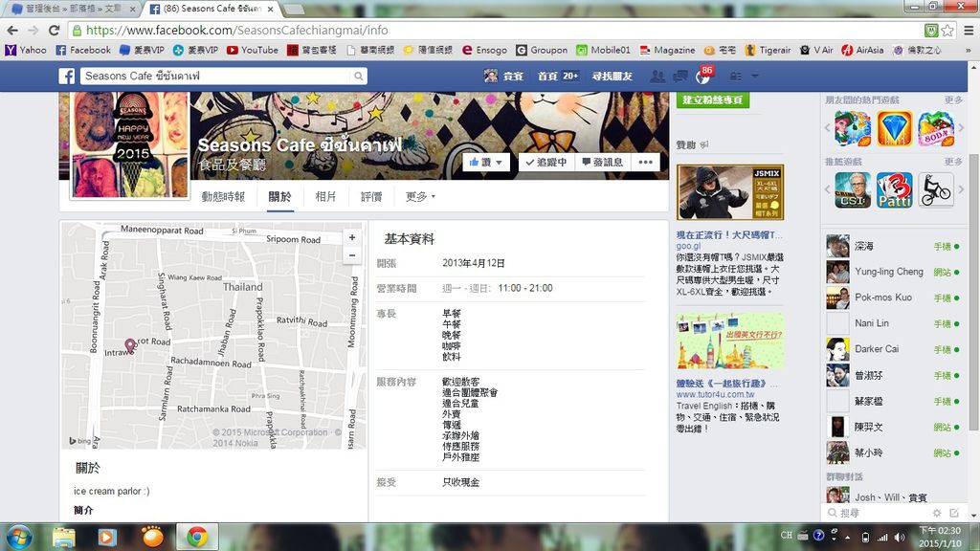Switch to the first browser tab
The width and height of the screenshot is (980, 551).
click(71, 9)
